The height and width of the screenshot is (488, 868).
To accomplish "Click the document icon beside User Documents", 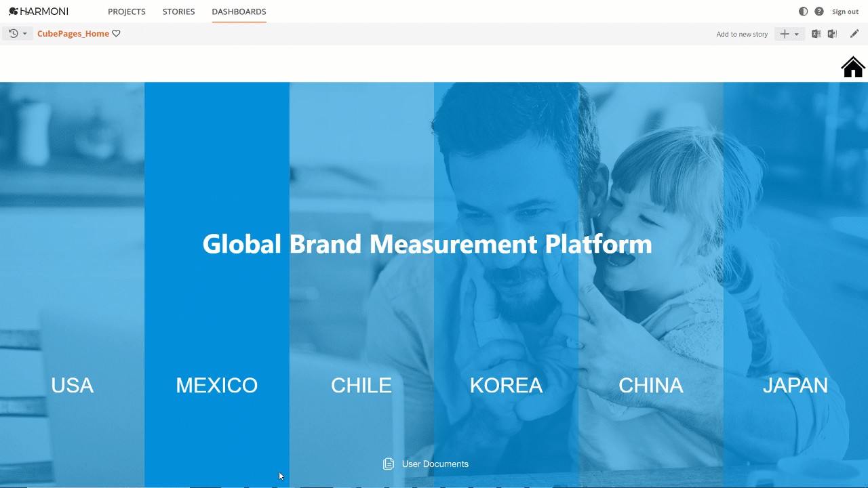I will [x=389, y=464].
